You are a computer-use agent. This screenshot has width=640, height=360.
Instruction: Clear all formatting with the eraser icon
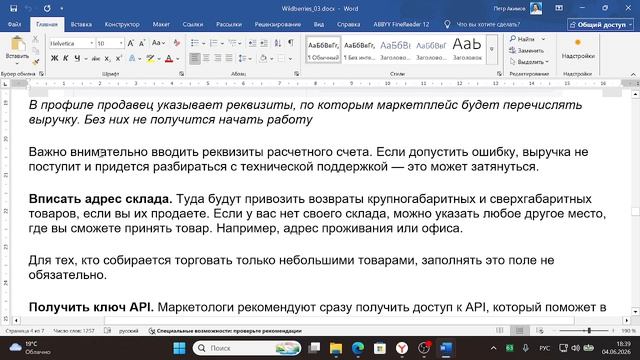point(177,43)
